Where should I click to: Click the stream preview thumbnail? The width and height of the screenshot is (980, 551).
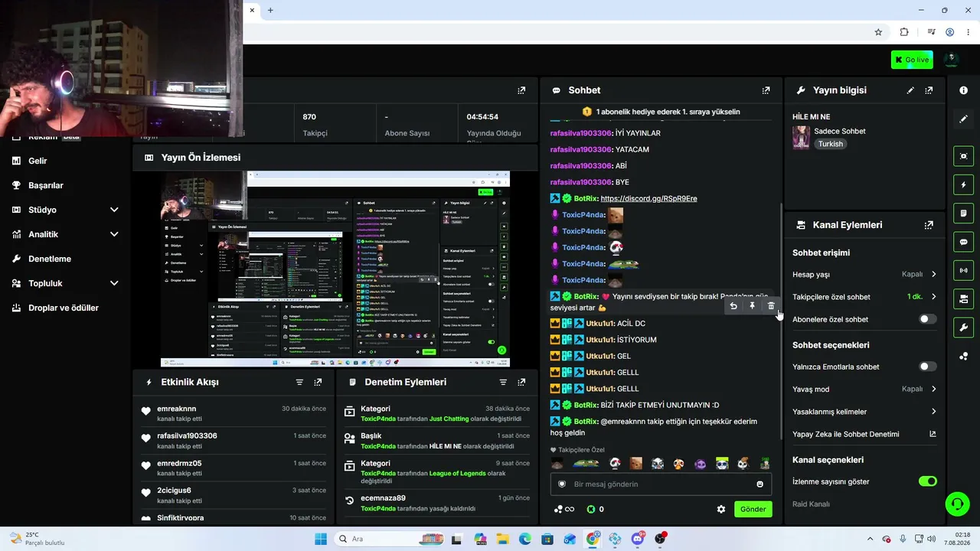click(335, 269)
